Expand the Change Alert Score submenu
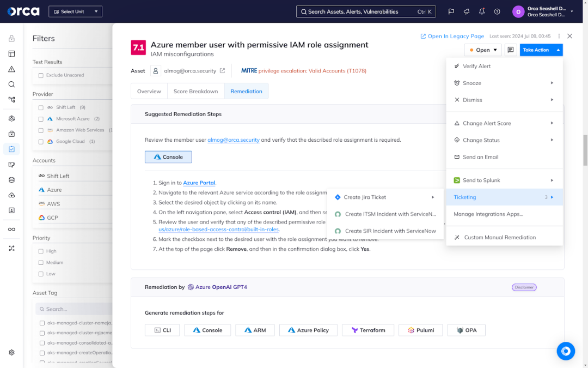 tap(504, 123)
